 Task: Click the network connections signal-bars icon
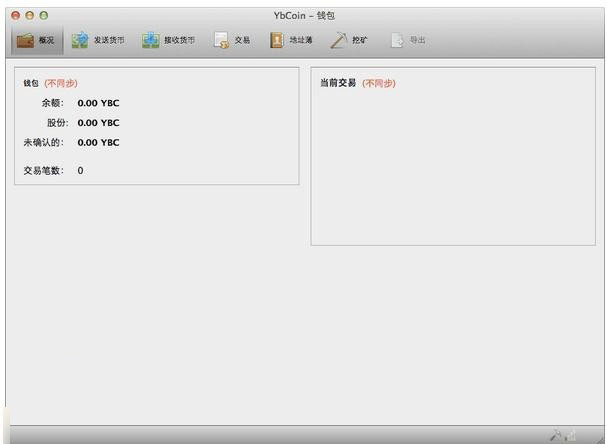(570, 435)
